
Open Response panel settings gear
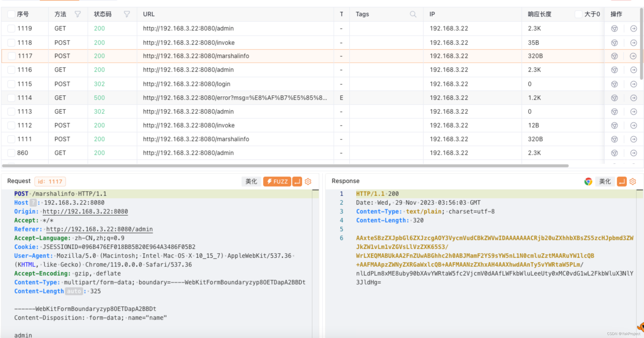point(632,181)
